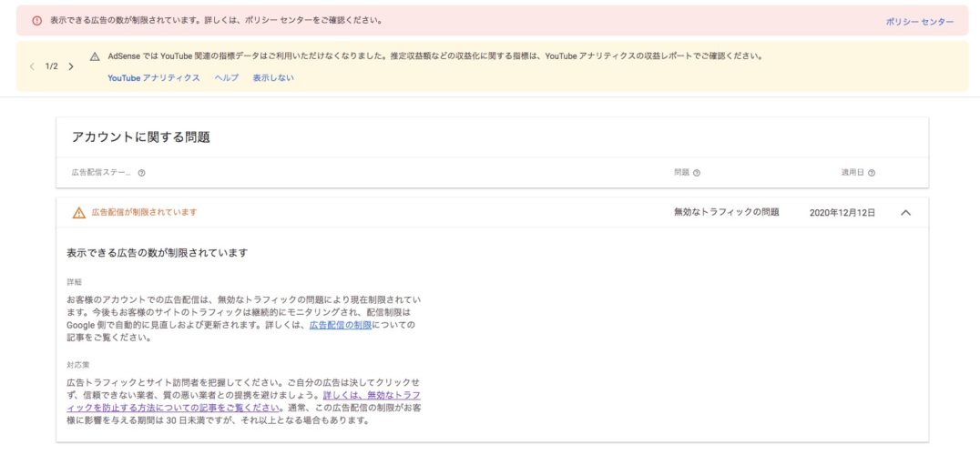Open the YouTube アナリティクス link
This screenshot has height=455, width=980.
(154, 78)
